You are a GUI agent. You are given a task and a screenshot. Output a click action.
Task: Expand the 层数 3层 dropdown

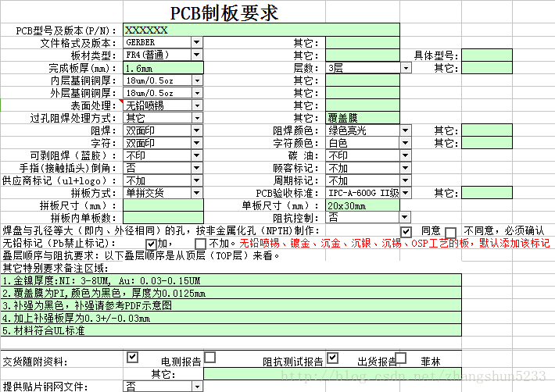tap(406, 67)
